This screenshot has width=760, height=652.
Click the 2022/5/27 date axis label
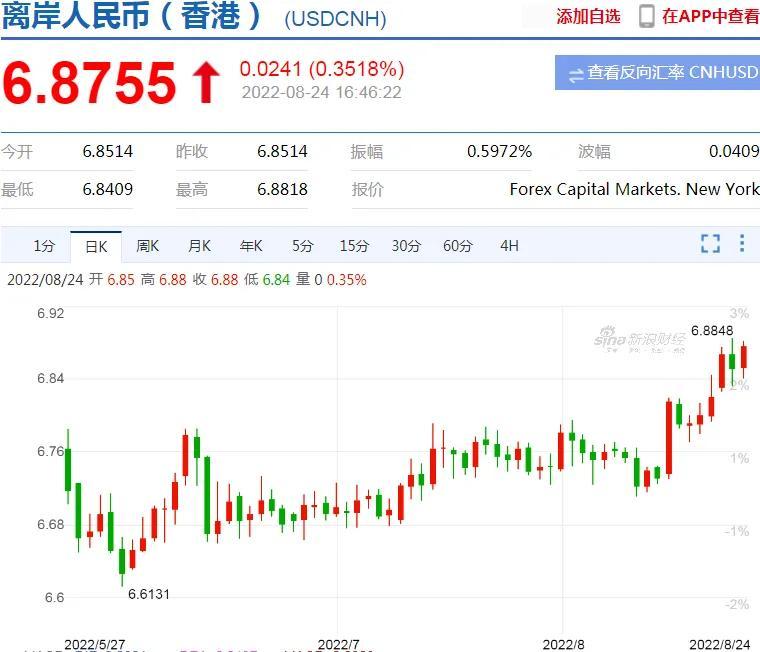[95, 645]
